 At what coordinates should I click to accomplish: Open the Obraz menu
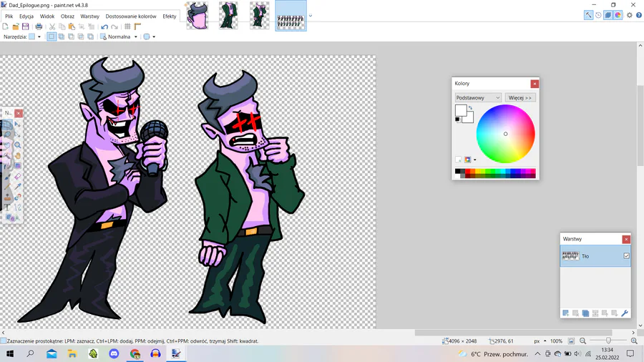coord(67,16)
